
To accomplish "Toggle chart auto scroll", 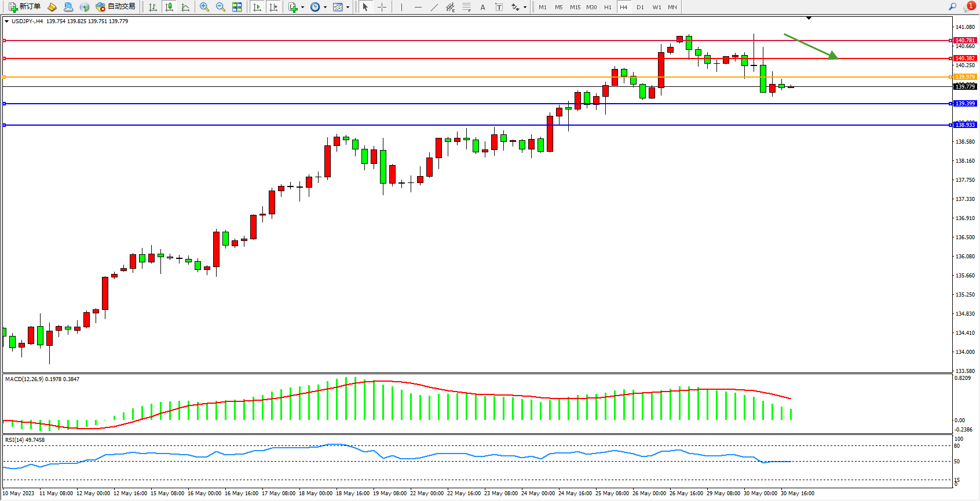I will click(257, 7).
